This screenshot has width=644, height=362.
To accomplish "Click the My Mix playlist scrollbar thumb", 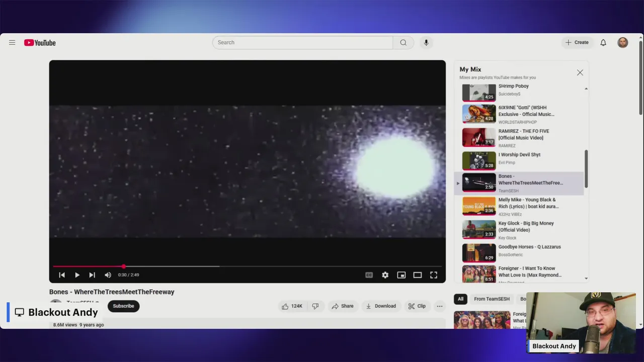I will [586, 169].
